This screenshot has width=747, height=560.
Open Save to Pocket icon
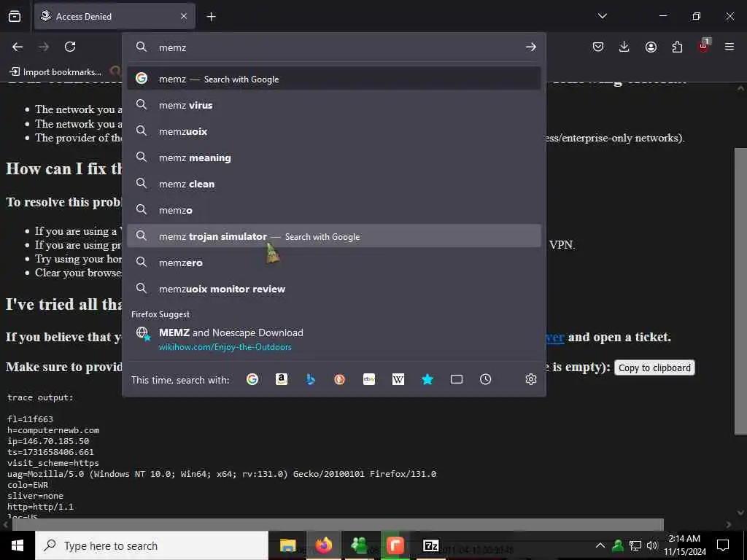click(x=598, y=47)
